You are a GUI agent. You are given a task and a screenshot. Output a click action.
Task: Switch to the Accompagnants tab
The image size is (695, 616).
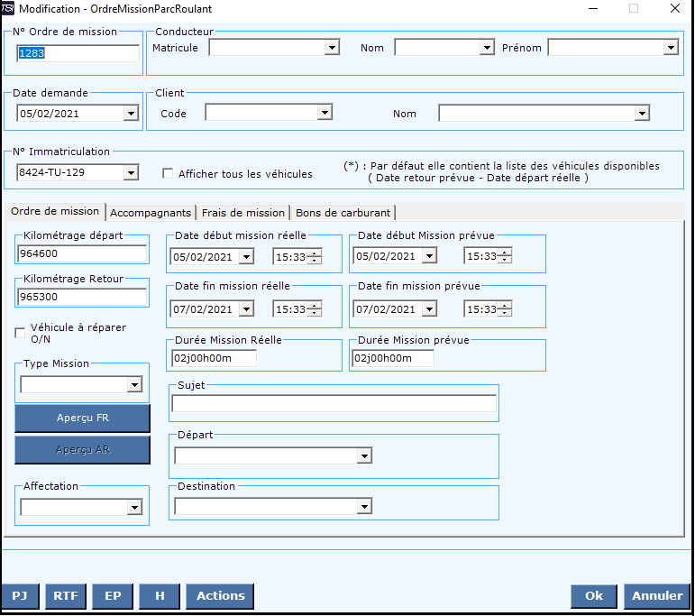click(x=151, y=213)
